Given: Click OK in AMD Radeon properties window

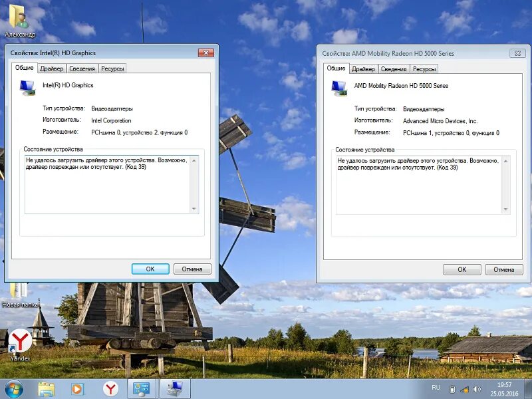Looking at the screenshot, I should pyautogui.click(x=462, y=269).
